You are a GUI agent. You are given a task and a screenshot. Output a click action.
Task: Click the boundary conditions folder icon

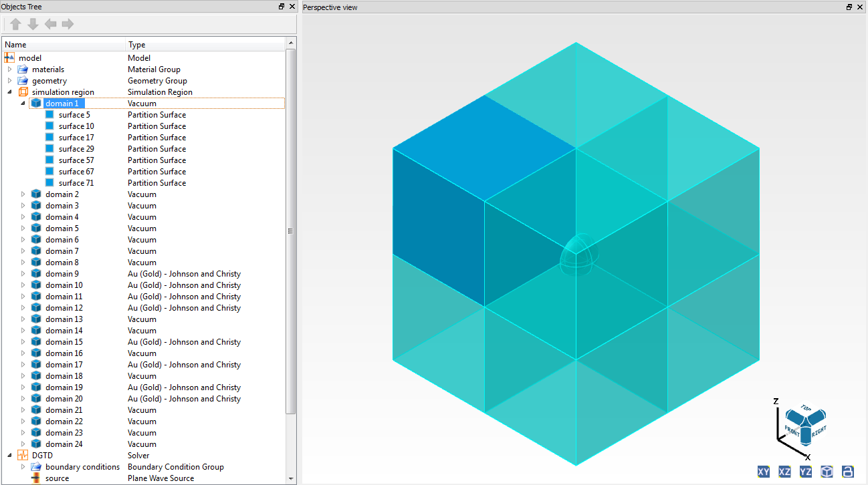coord(36,466)
